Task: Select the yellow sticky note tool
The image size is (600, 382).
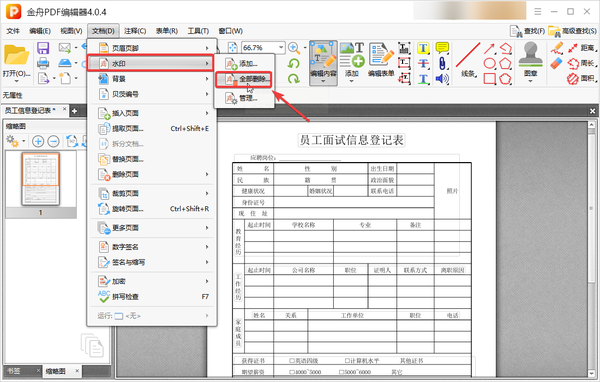Action: tap(442, 48)
